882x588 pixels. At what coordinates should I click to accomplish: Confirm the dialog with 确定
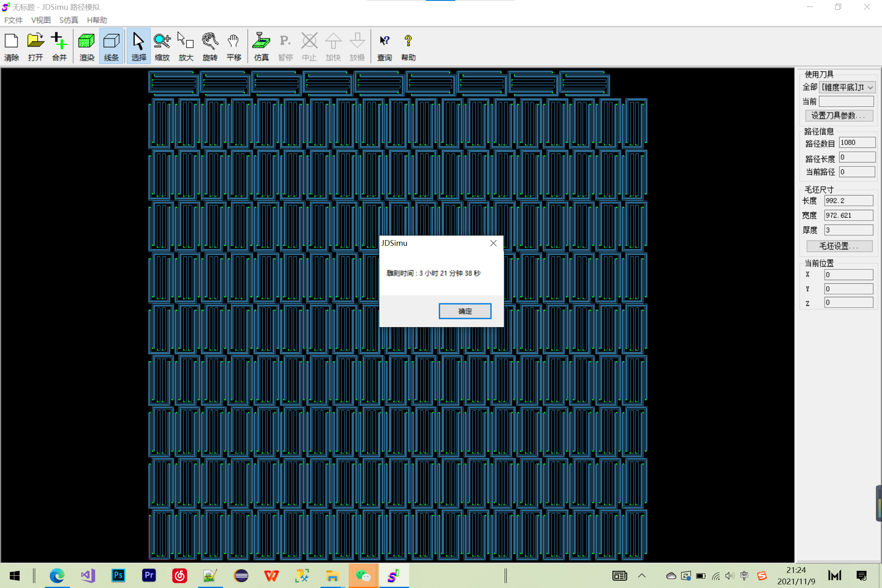coord(465,311)
